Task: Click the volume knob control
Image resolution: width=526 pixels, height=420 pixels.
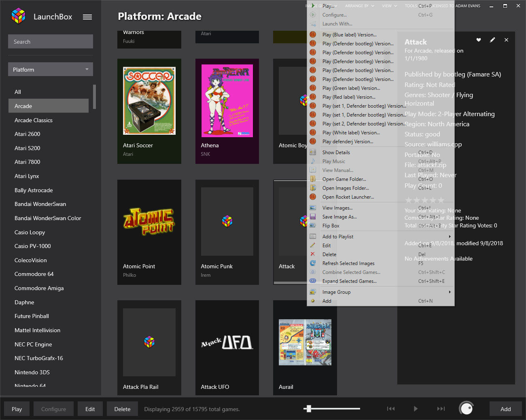Action: point(466,409)
